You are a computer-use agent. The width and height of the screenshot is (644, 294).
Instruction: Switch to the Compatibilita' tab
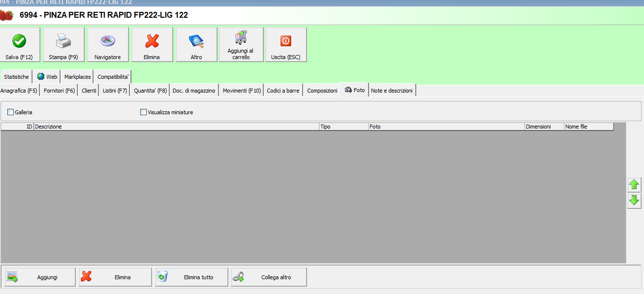(x=113, y=77)
